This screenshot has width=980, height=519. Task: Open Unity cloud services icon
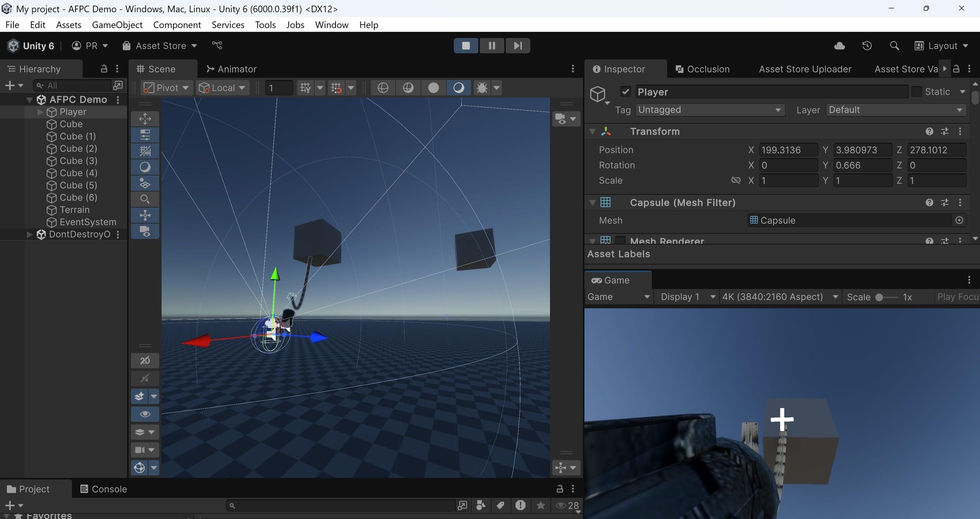839,46
